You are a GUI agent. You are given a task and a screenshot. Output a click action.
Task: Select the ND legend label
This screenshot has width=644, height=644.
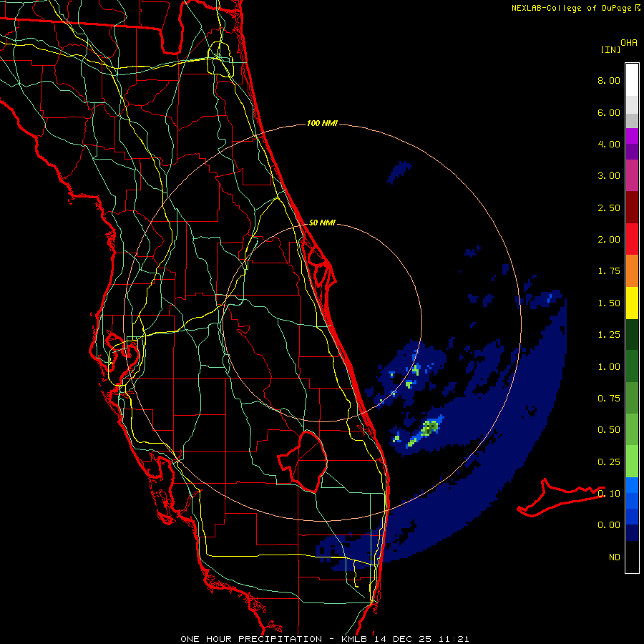pyautogui.click(x=615, y=557)
